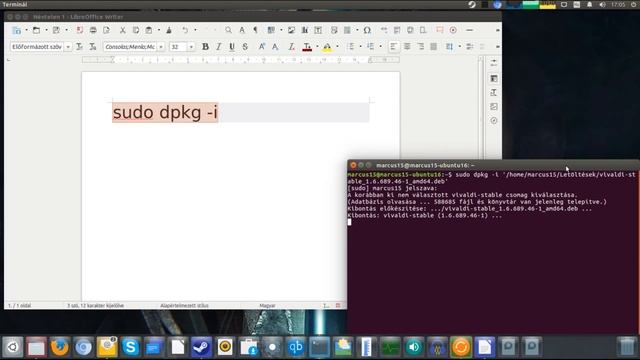Toggle Bold formatting button
This screenshot has width=640, height=360.
[x=205, y=47]
